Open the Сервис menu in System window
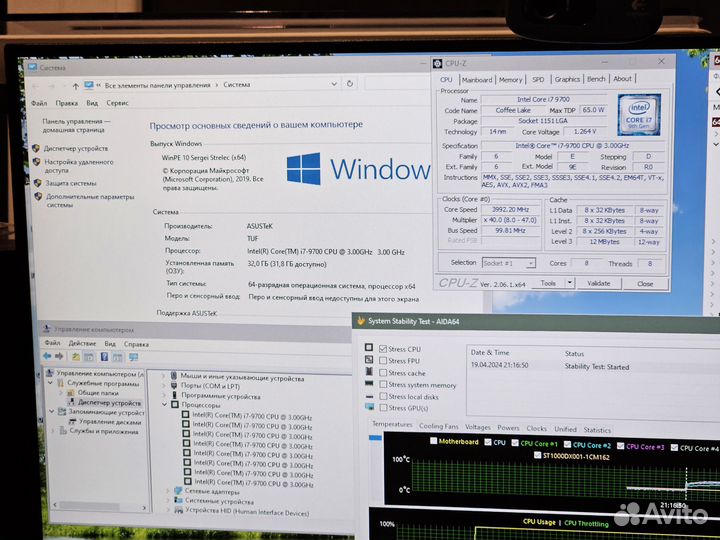This screenshot has height=540, width=720. point(117,103)
